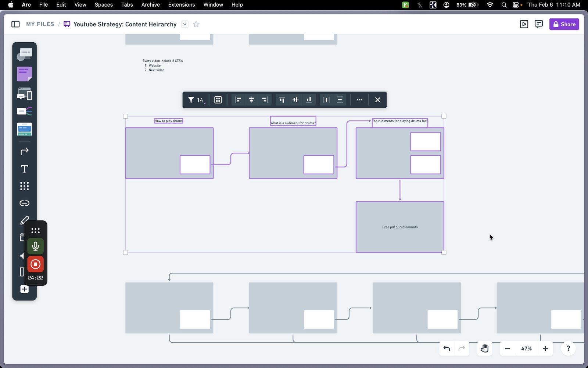Toggle the microphone in the recorder
588x368 pixels.
pos(35,246)
